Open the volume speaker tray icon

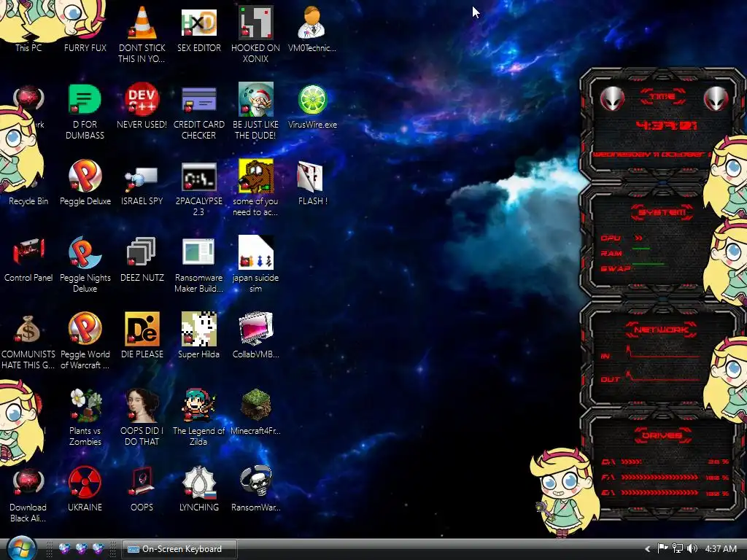692,548
